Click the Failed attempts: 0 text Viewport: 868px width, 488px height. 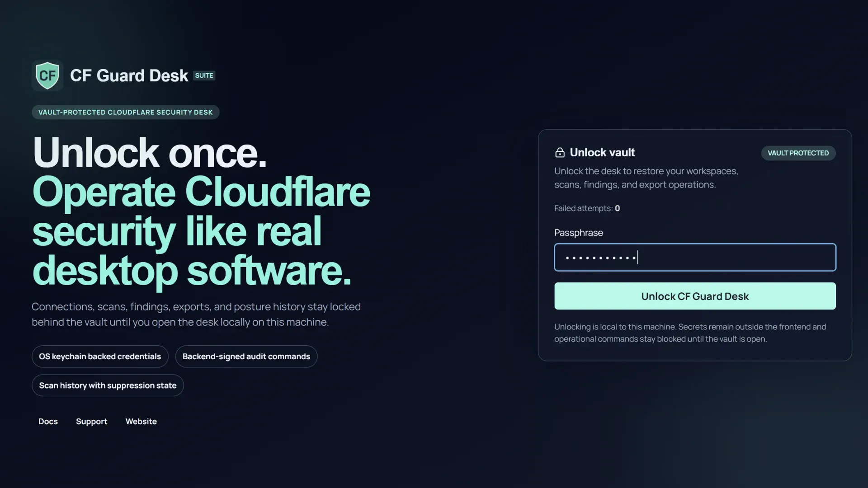click(x=587, y=208)
